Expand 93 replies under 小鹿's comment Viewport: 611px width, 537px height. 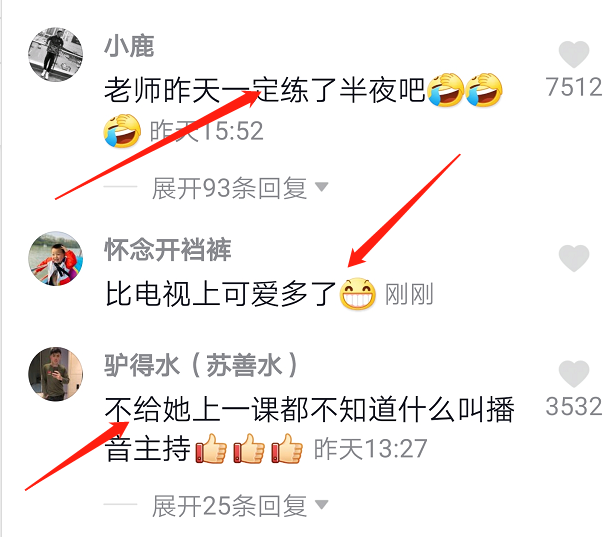[x=229, y=188]
